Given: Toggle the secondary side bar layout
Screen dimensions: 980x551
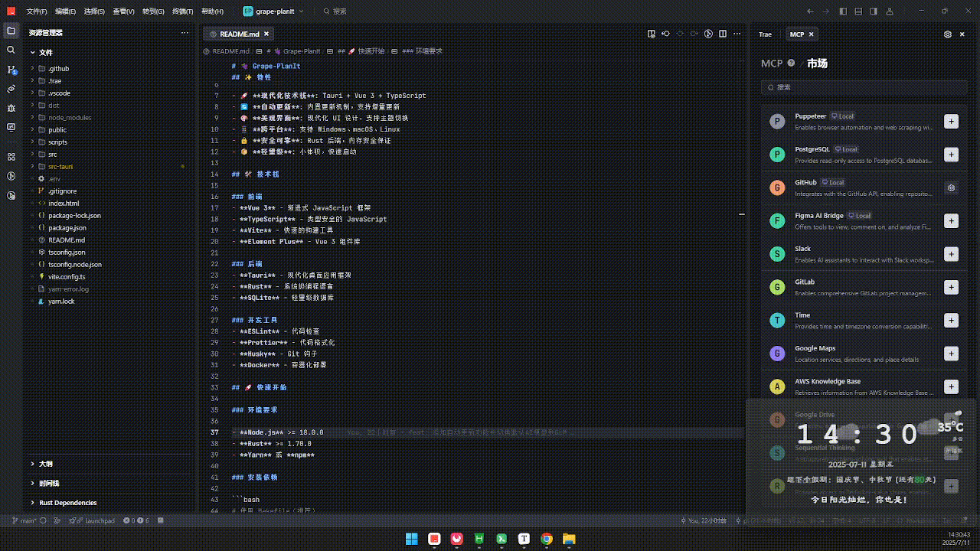Looking at the screenshot, I should pyautogui.click(x=875, y=11).
